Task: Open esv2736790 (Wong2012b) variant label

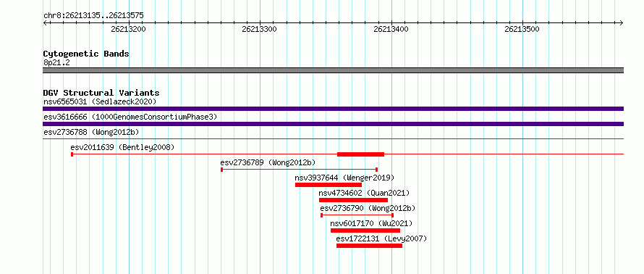Action: [x=368, y=208]
